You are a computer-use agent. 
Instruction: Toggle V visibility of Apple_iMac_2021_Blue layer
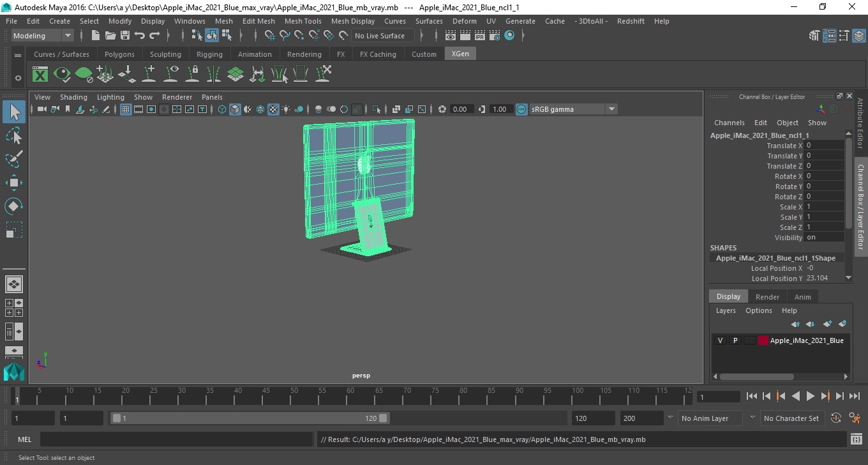(x=720, y=340)
